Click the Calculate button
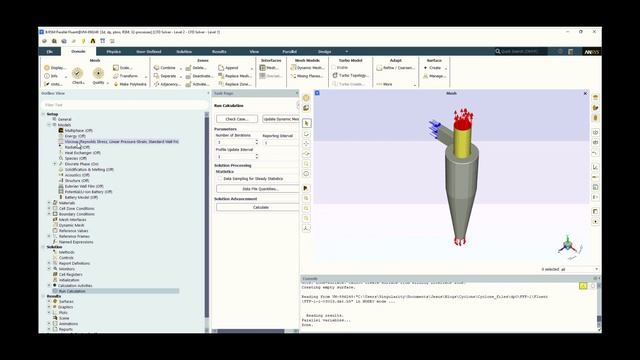The image size is (640, 360). click(x=258, y=207)
